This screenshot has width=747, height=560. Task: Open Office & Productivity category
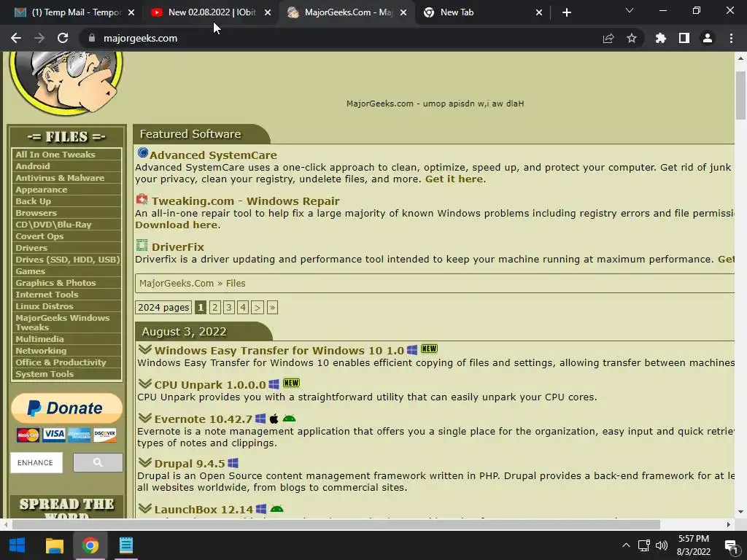tap(61, 362)
